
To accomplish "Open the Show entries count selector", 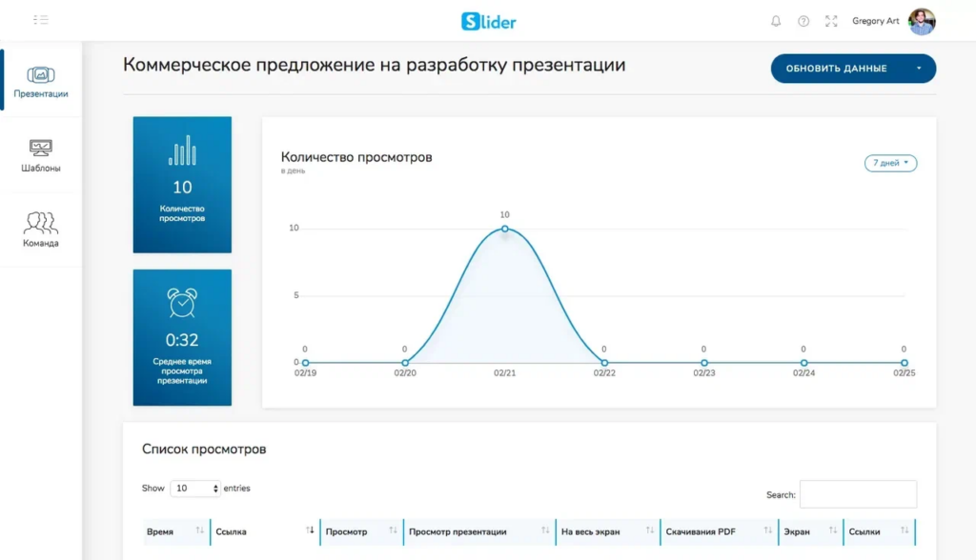I will click(195, 489).
